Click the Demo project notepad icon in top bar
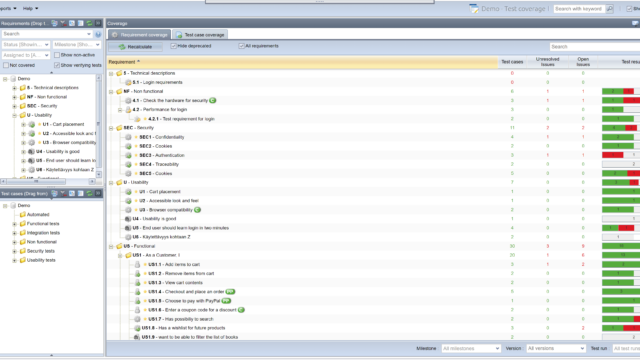Viewport: 640px width, 360px height. click(474, 9)
